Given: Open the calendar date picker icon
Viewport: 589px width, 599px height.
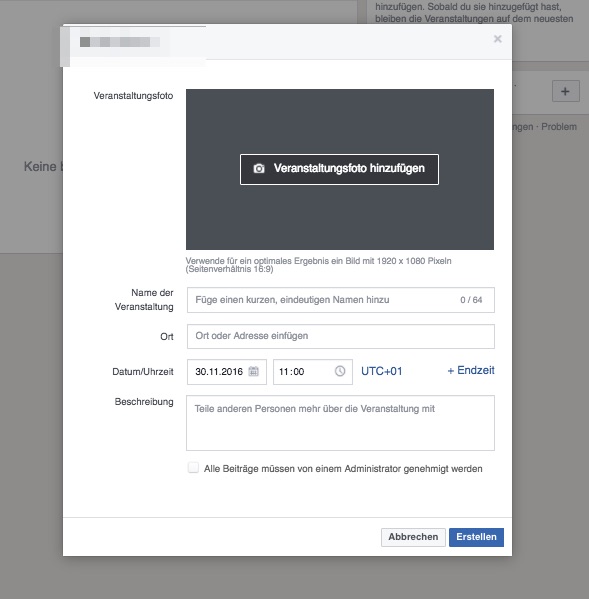Looking at the screenshot, I should pos(254,371).
